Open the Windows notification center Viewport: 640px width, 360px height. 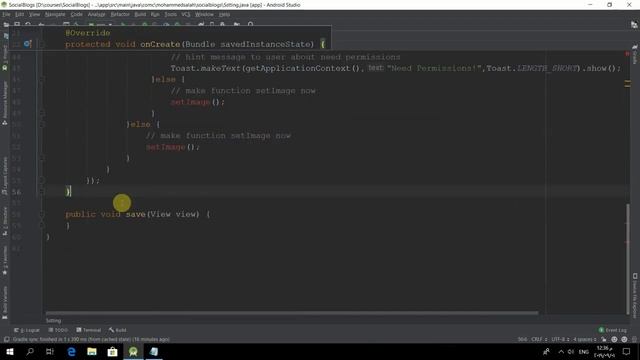[x=627, y=351]
